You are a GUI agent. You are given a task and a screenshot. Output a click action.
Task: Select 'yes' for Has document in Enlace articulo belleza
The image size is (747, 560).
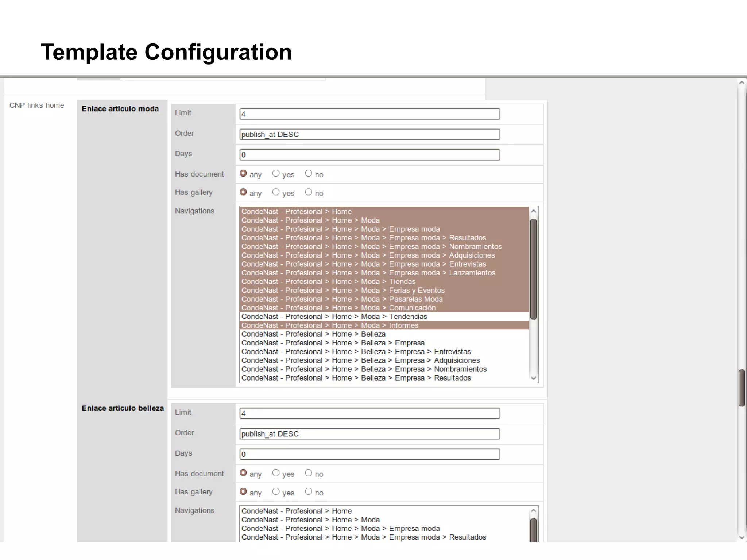276,473
